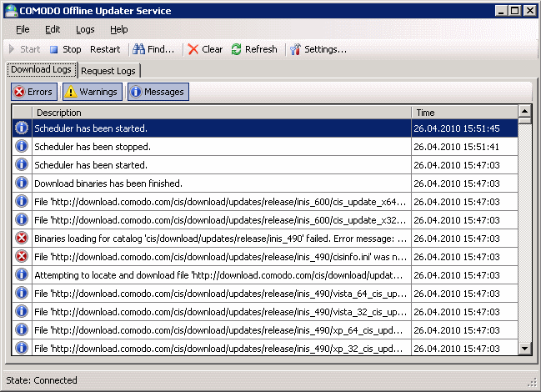The height and width of the screenshot is (392, 541).
Task: Switch to the Request Logs tab
Action: click(108, 71)
